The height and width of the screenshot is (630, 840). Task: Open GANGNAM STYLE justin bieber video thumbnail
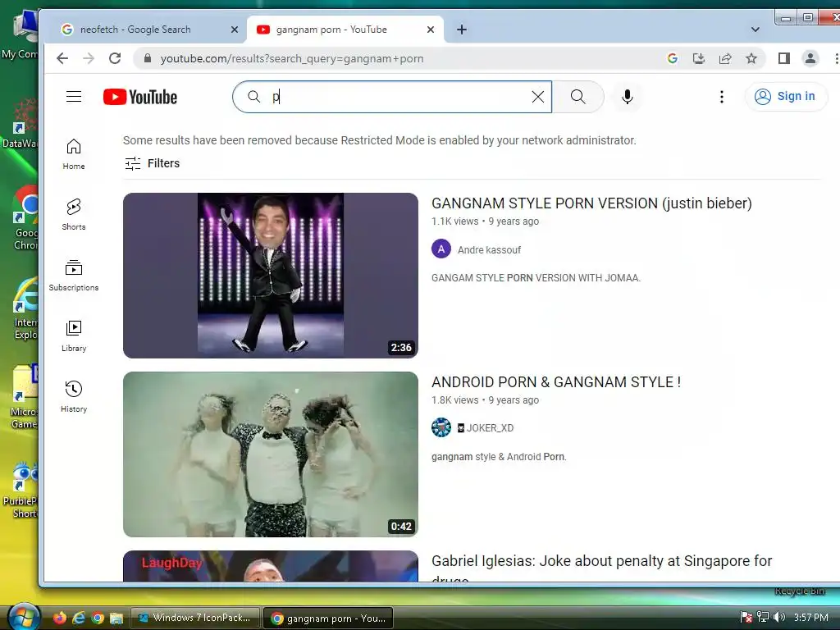(271, 276)
